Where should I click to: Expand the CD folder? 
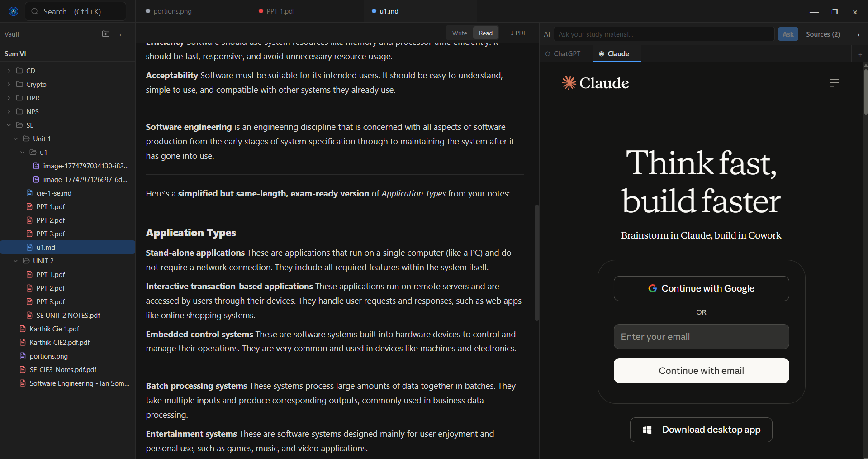point(9,71)
